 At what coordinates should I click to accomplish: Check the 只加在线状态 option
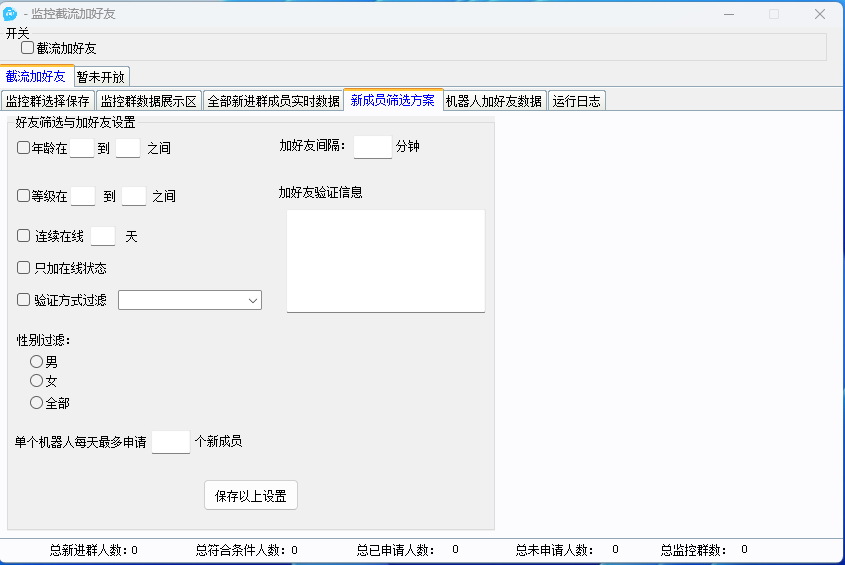click(x=24, y=268)
